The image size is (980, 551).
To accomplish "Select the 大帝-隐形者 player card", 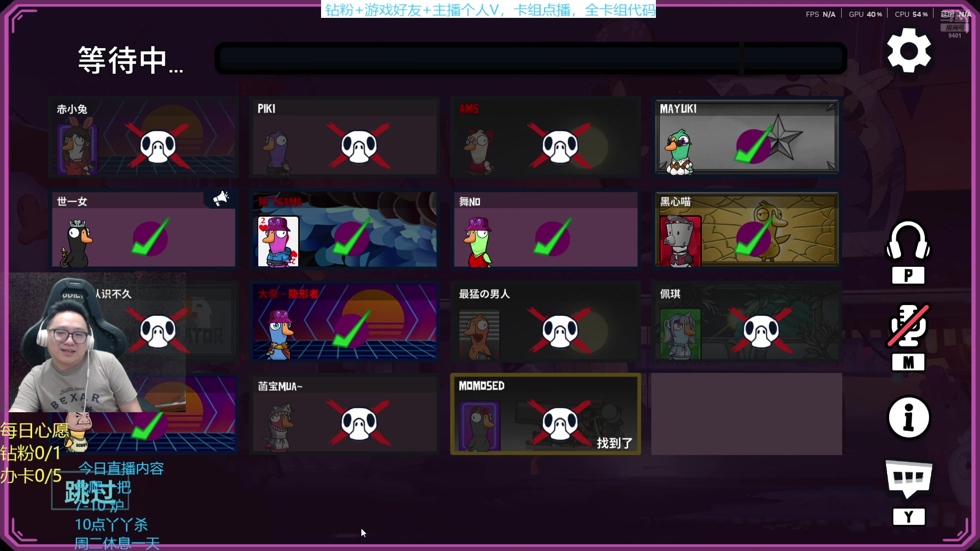I will 345,321.
